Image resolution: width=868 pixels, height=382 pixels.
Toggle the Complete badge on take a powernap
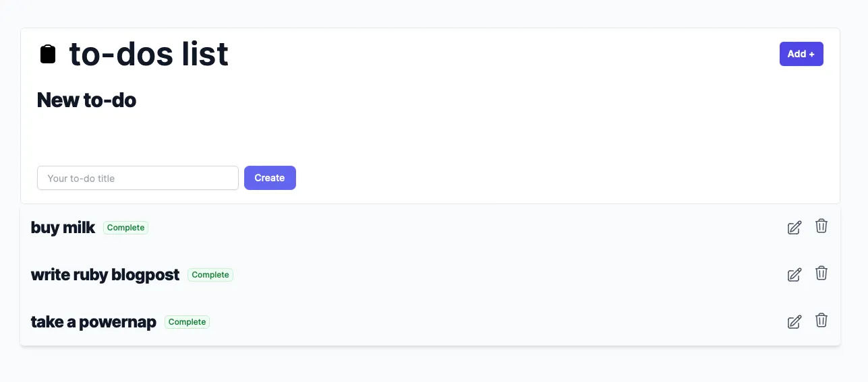pos(187,322)
